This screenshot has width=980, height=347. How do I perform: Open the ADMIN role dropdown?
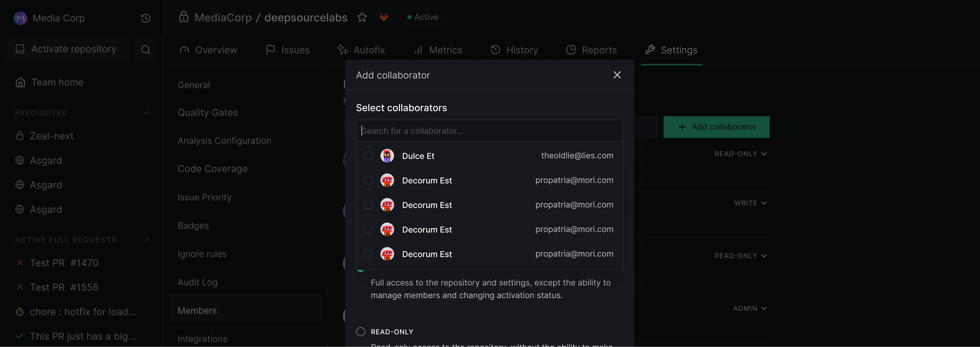750,308
